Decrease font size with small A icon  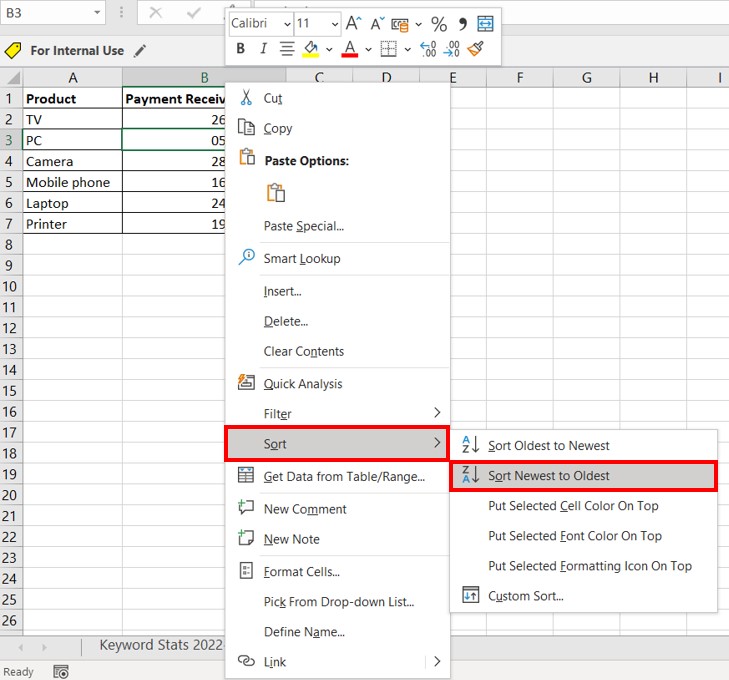click(377, 23)
